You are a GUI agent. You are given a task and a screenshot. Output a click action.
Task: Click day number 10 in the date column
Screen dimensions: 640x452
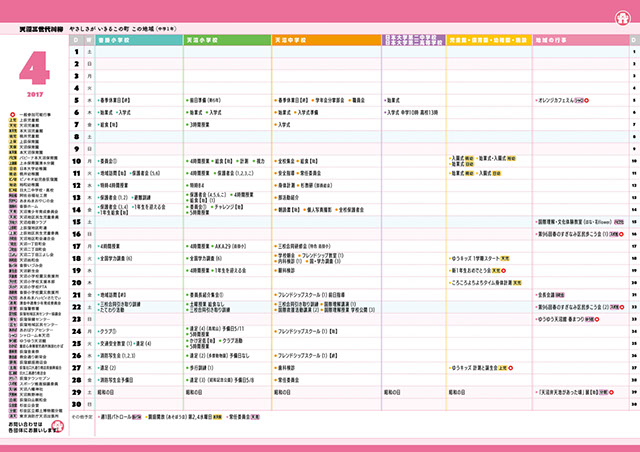[76, 161]
